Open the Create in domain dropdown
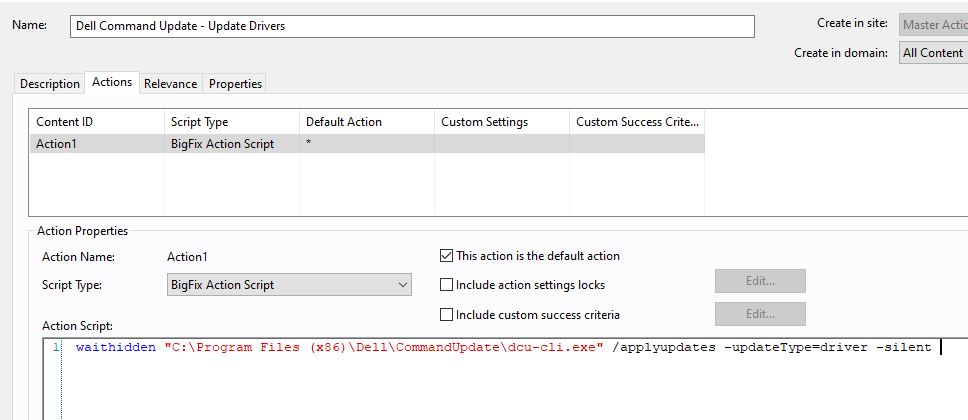Screen dimensions: 968x420 932,53
